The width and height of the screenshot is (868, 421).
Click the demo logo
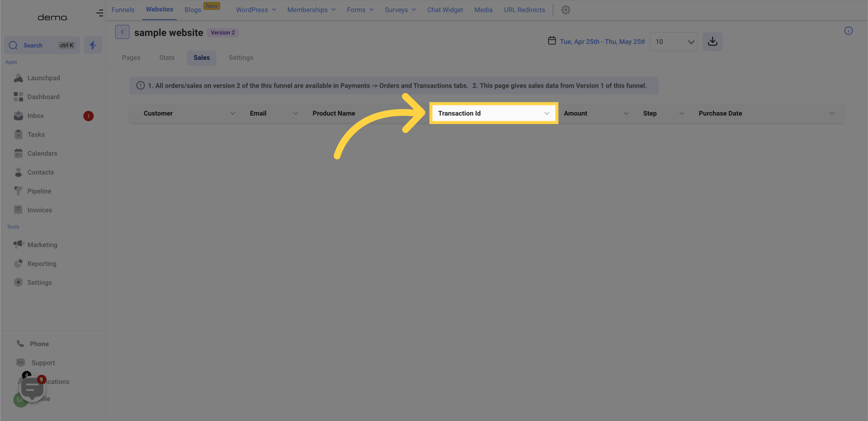53,17
